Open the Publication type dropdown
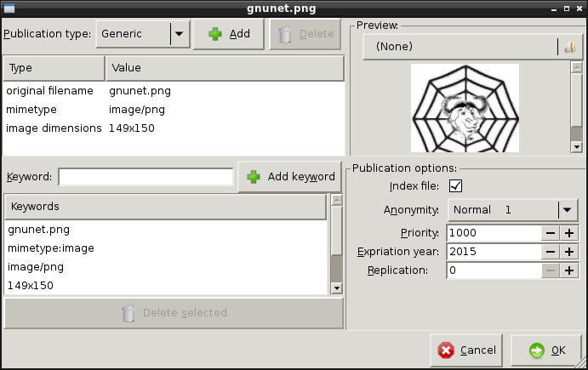The height and width of the screenshot is (370, 588). pos(143,34)
